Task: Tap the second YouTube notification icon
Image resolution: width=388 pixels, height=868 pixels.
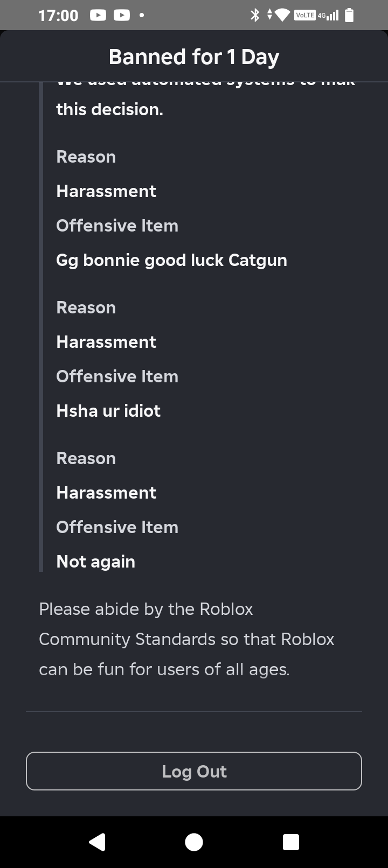Action: point(122,15)
